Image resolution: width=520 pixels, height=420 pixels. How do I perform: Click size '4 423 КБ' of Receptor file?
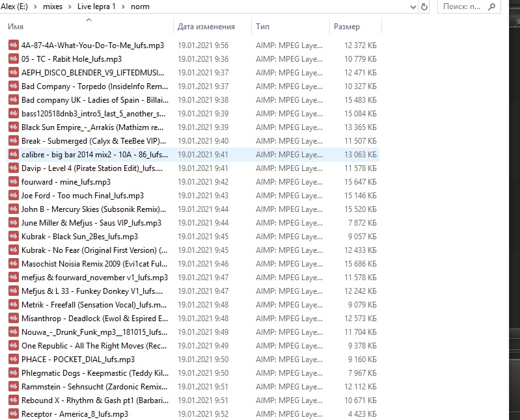pyautogui.click(x=362, y=414)
